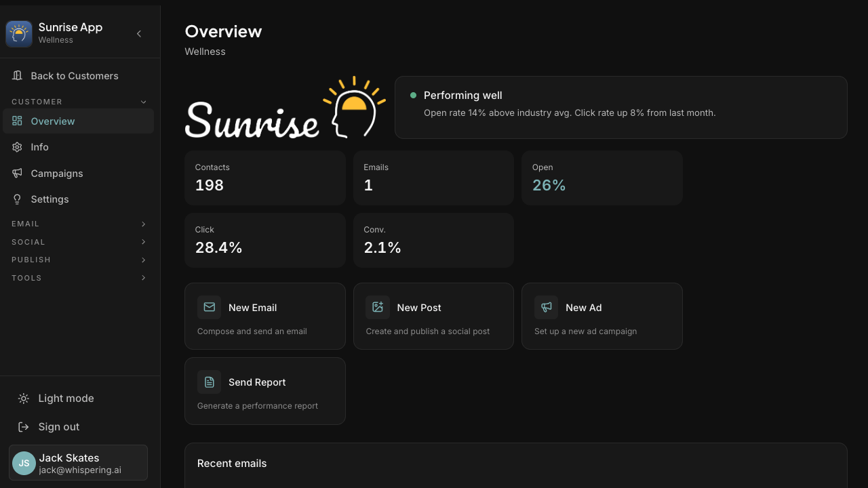Click the Overview page title
The height and width of the screenshot is (488, 868).
(x=223, y=31)
